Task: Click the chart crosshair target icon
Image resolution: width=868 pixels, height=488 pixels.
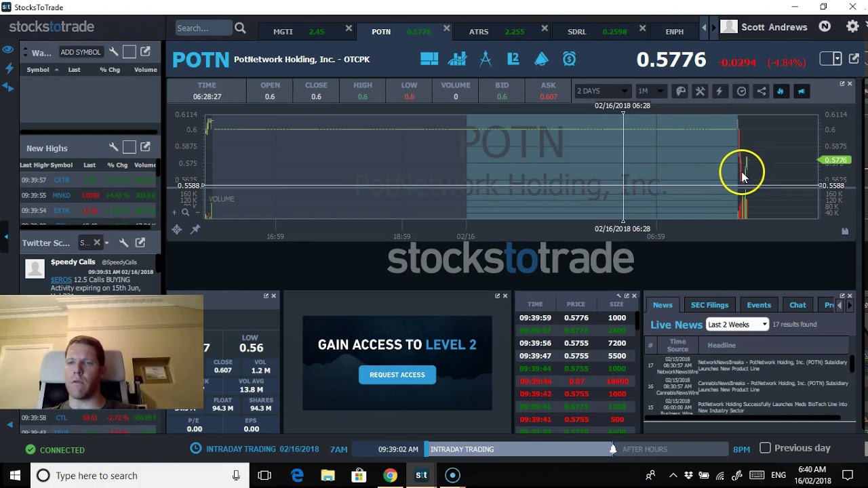Action: point(177,230)
